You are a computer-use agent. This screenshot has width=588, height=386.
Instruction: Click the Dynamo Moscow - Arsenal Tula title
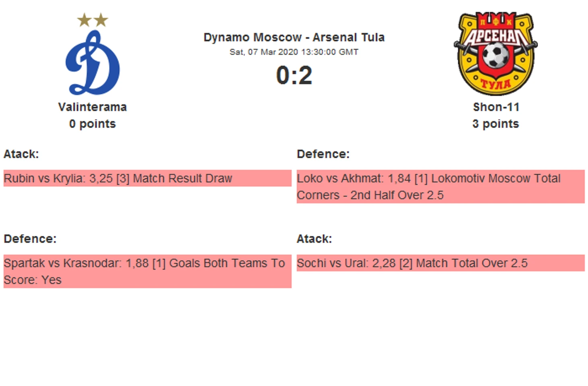pos(294,37)
